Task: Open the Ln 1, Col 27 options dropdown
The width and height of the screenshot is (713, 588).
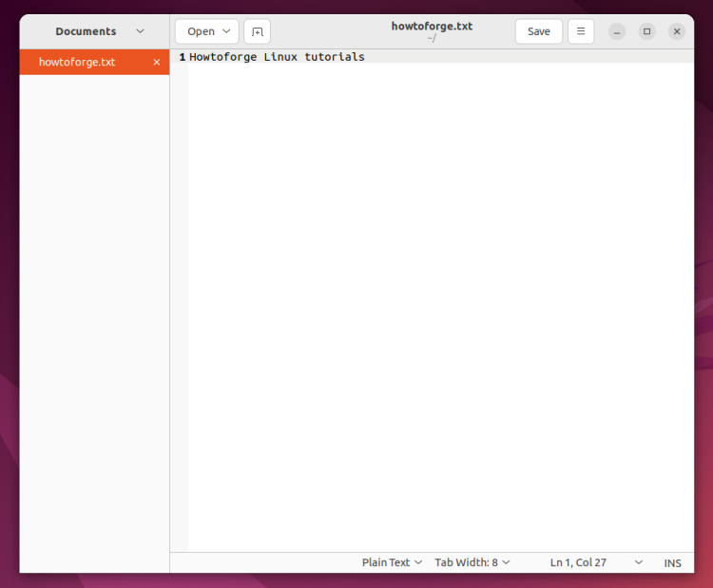Action: 639,562
